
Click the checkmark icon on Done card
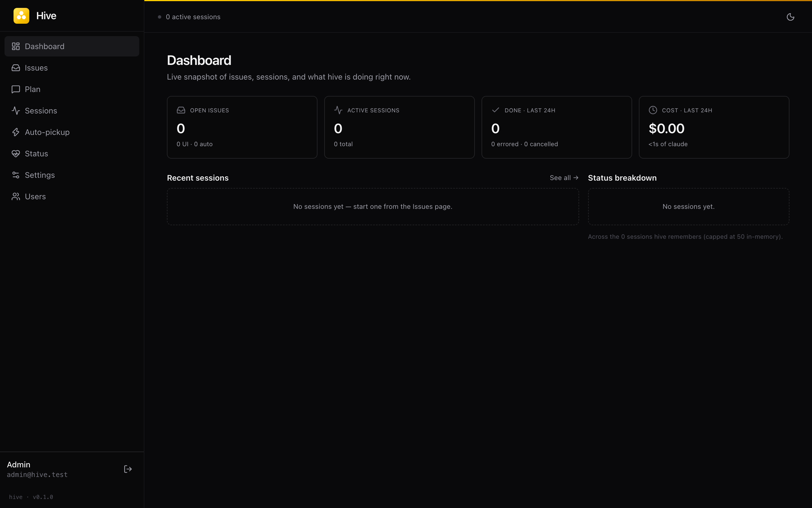pyautogui.click(x=496, y=110)
